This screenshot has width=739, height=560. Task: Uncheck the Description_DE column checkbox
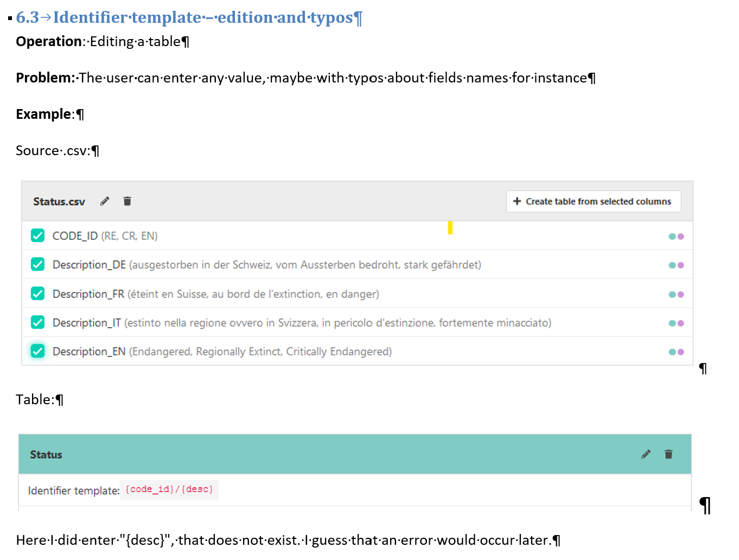tap(37, 264)
